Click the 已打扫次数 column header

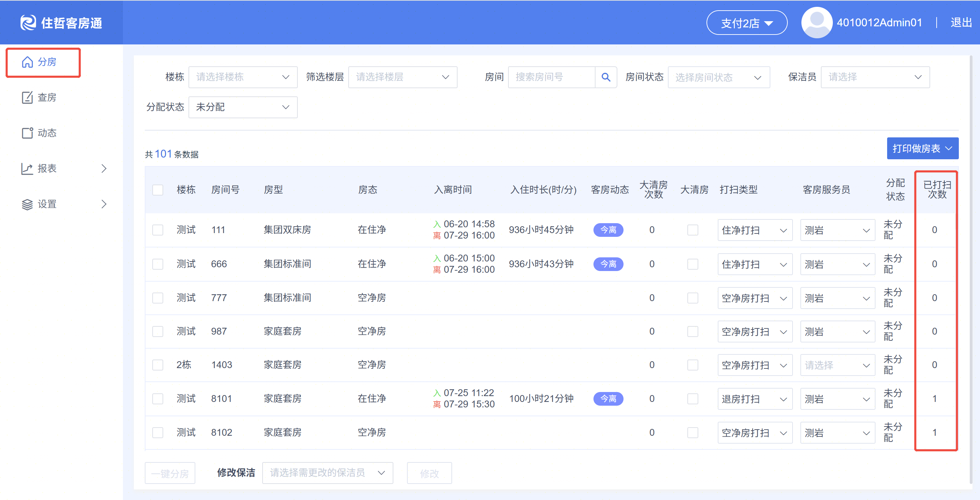pyautogui.click(x=937, y=190)
